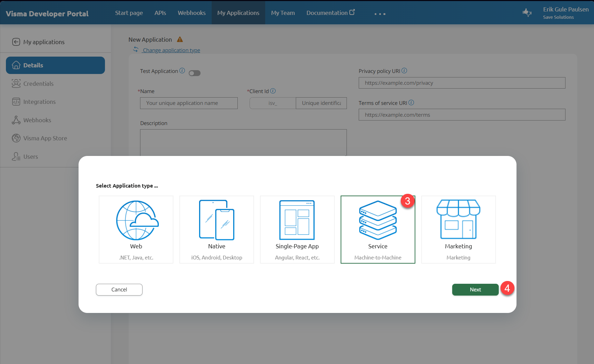Select the Service machine-to-machine icon
The image size is (594, 364).
point(378,220)
